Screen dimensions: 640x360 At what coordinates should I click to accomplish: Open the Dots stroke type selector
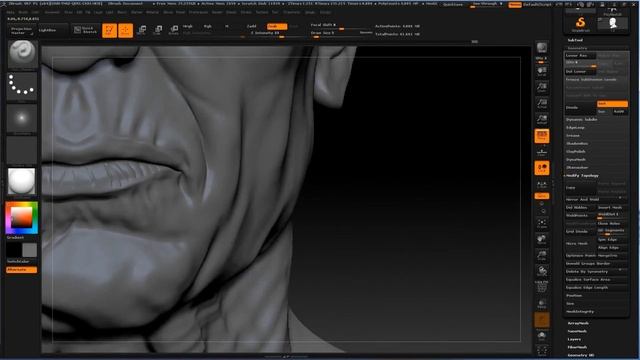(22, 87)
